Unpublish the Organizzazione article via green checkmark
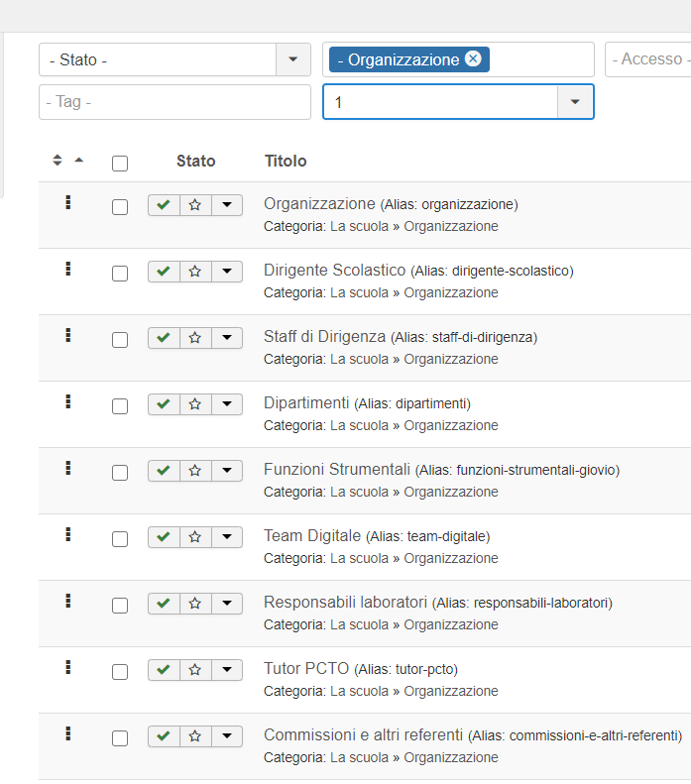This screenshot has height=784, width=691. coord(164,205)
